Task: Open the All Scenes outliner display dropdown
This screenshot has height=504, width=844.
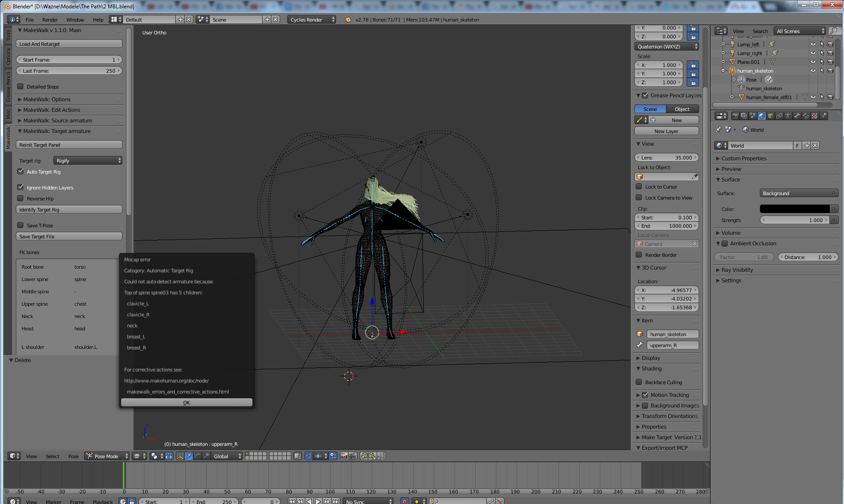Action: (x=800, y=31)
